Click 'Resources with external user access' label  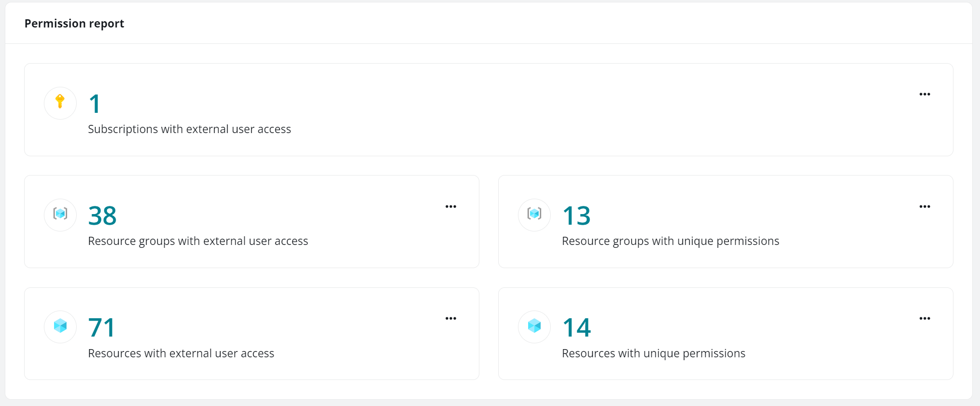pyautogui.click(x=181, y=353)
